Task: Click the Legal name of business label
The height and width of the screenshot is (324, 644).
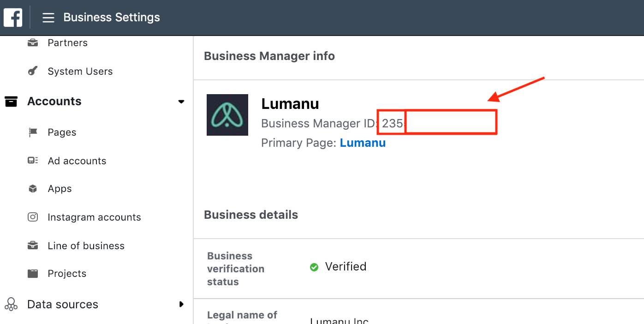Action: (x=242, y=318)
